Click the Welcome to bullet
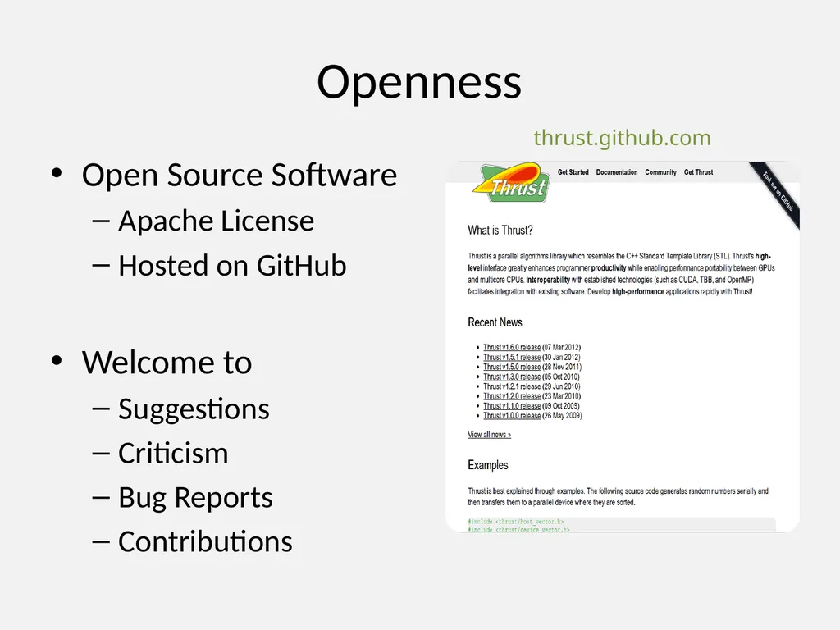The image size is (840, 630). (x=167, y=362)
